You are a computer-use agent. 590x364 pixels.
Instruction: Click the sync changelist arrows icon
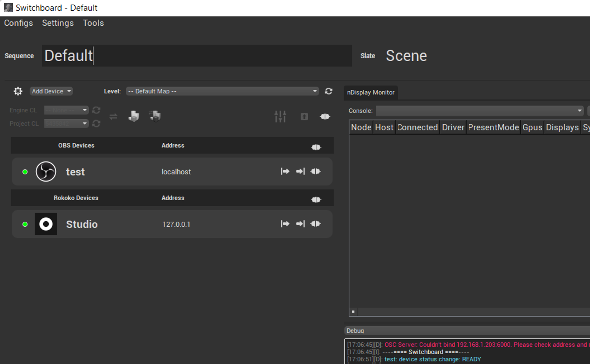(x=113, y=117)
